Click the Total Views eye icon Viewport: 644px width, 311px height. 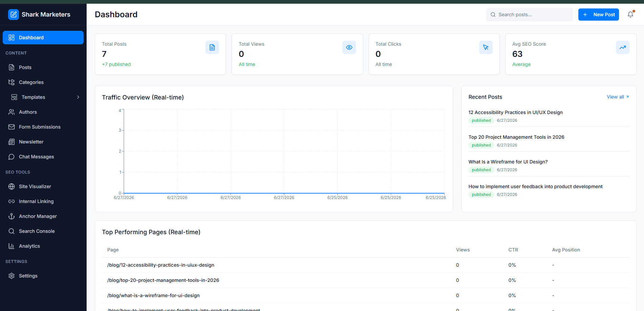pyautogui.click(x=349, y=47)
